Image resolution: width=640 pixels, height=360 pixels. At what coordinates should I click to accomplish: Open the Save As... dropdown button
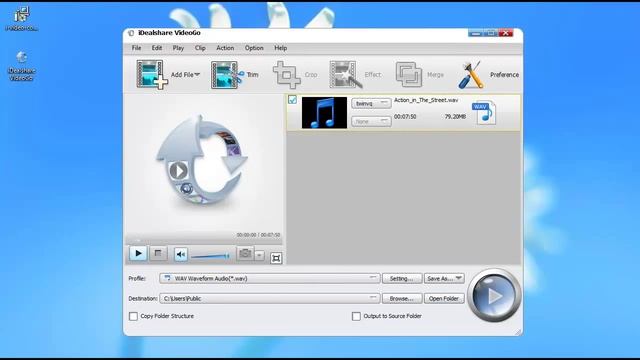(444, 278)
